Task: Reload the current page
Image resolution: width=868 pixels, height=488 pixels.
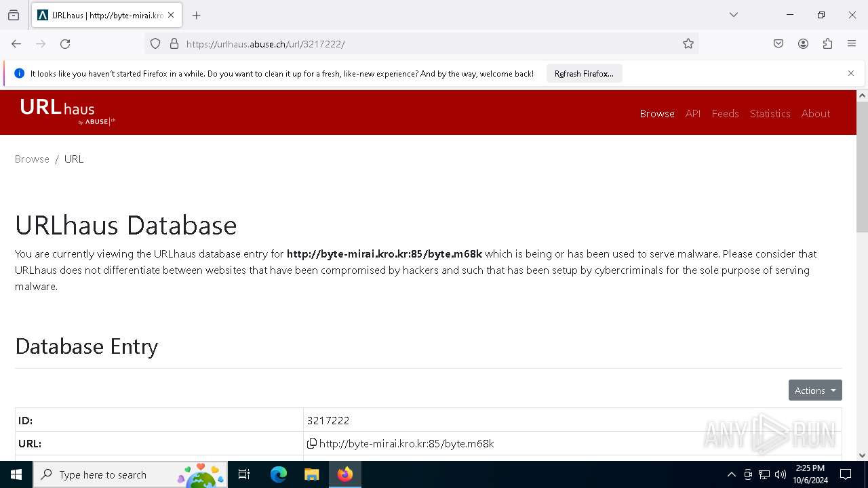Action: (65, 44)
